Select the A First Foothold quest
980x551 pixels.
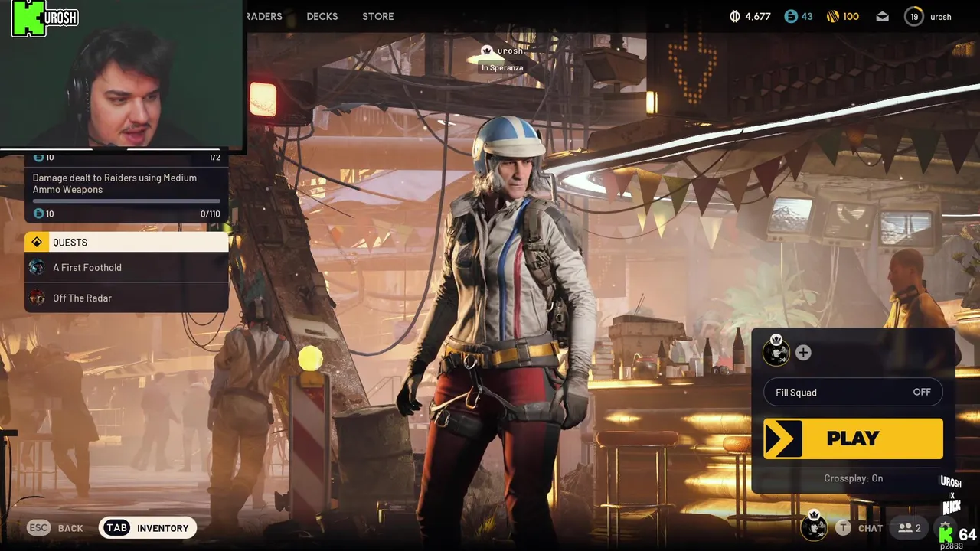(126, 267)
